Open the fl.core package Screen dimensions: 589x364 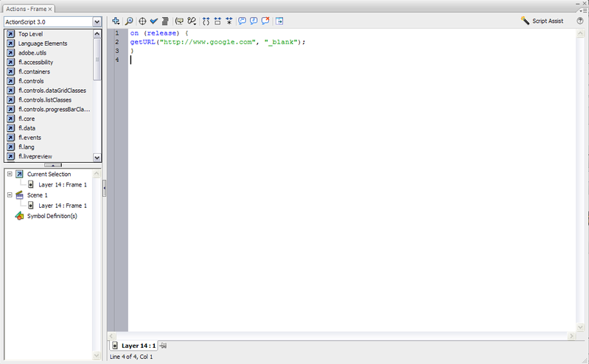click(x=27, y=119)
